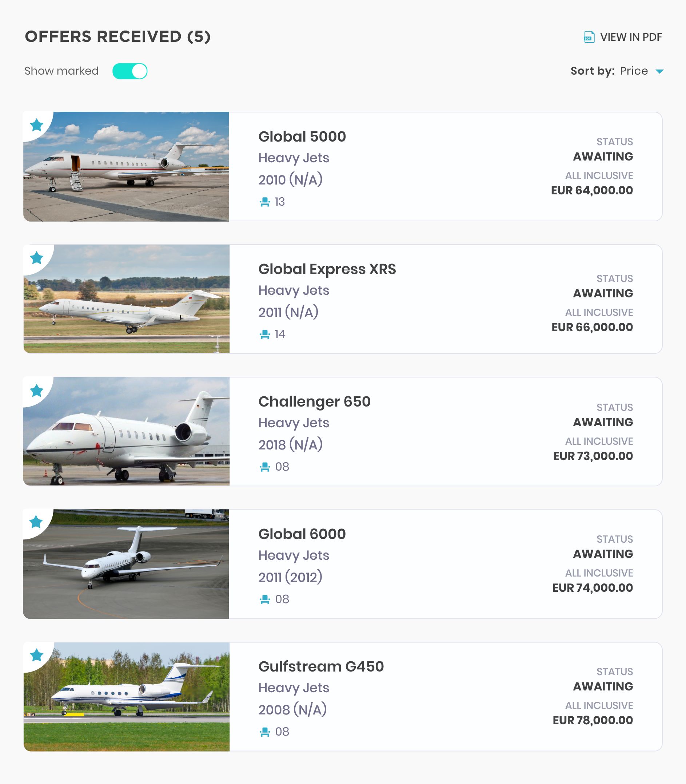The height and width of the screenshot is (784, 686).
Task: Select the Global 6000 offer title
Action: coord(302,534)
